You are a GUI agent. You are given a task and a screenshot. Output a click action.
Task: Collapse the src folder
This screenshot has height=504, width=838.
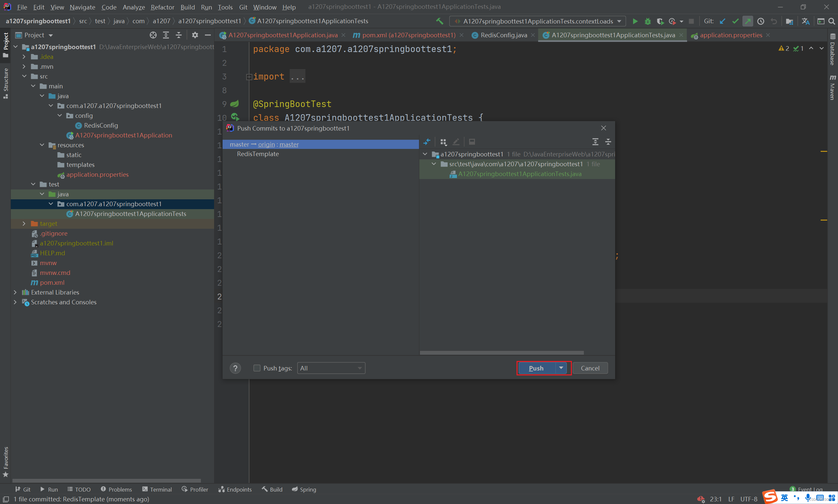click(x=24, y=76)
